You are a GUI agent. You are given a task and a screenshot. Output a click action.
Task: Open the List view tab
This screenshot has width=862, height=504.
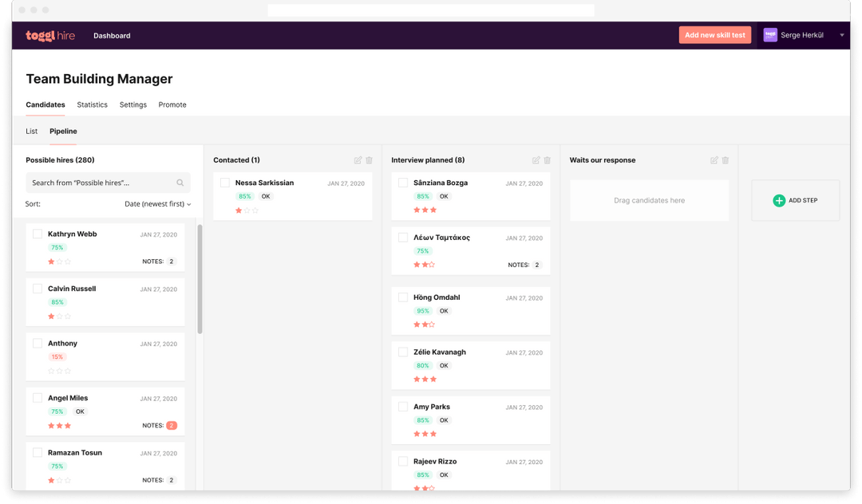31,131
